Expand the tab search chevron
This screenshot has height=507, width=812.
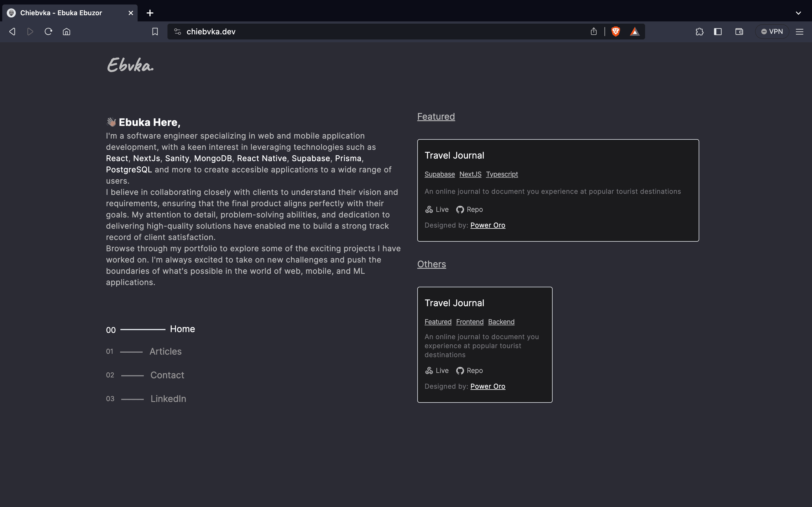coord(798,13)
